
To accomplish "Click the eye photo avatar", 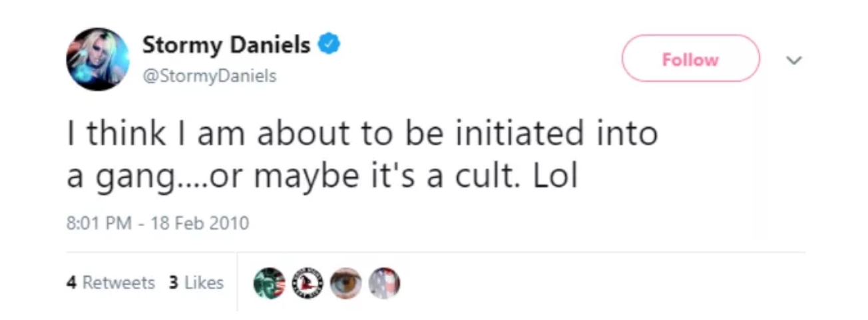I will pos(346,283).
